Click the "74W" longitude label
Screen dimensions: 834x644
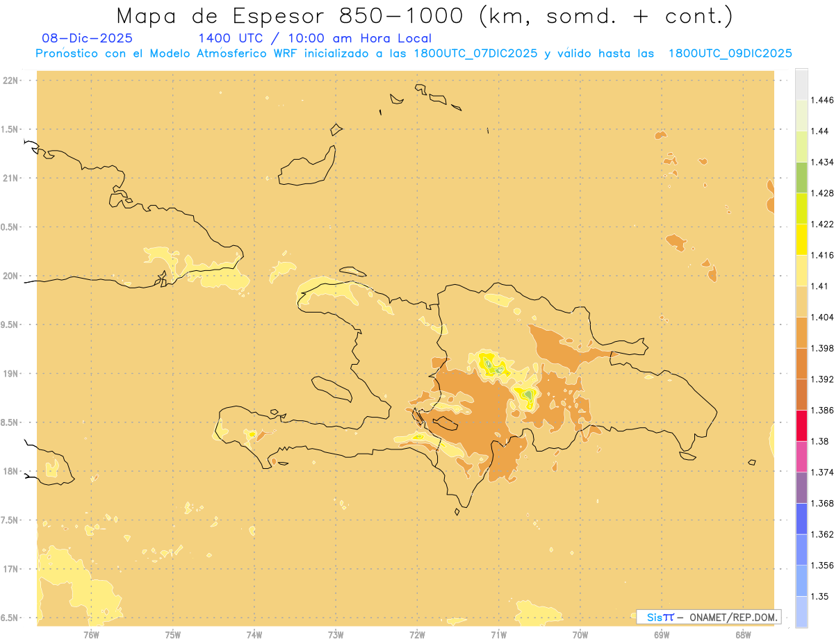254,635
